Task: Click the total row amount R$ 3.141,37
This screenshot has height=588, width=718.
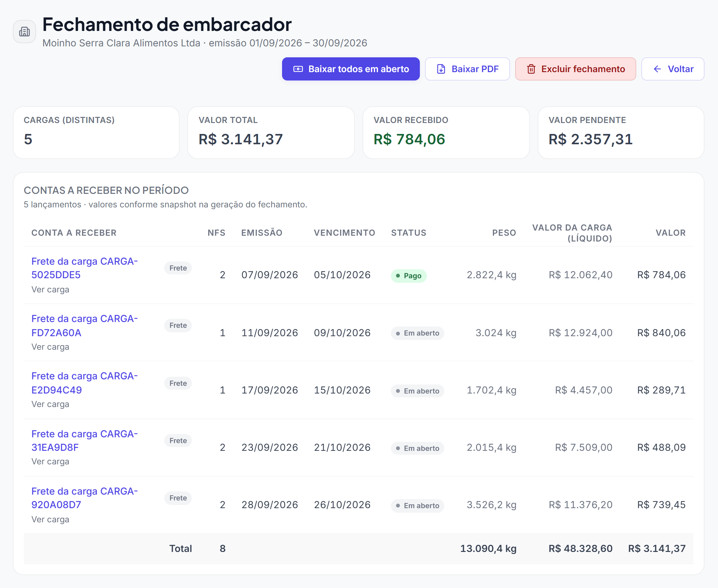Action: point(657,549)
